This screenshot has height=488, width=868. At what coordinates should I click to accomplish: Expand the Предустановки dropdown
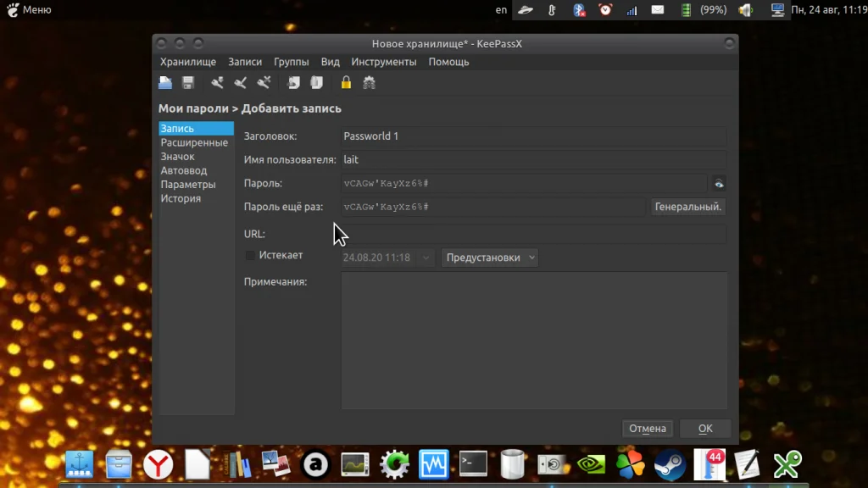(490, 258)
